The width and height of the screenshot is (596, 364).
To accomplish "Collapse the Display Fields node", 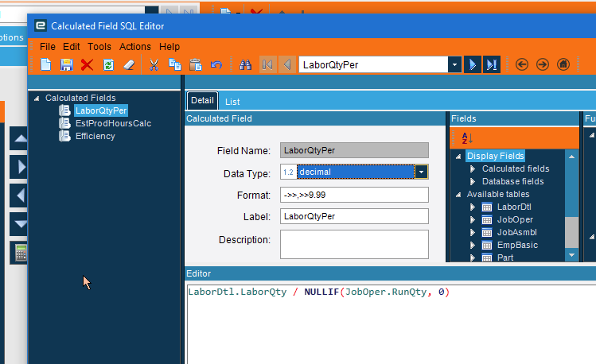I will [x=458, y=157].
